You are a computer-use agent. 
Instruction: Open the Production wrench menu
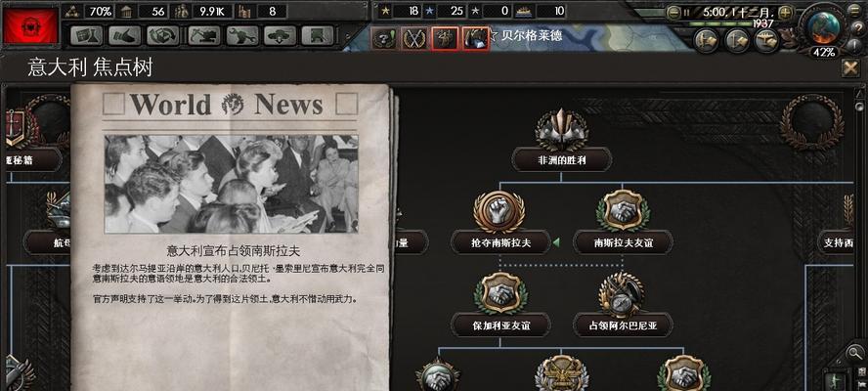click(241, 36)
